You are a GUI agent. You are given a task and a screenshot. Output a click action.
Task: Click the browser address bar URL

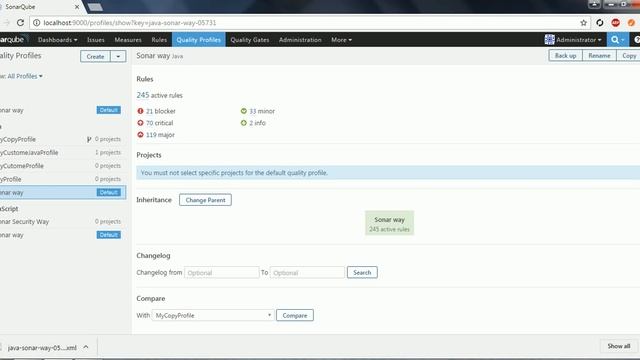point(130,23)
